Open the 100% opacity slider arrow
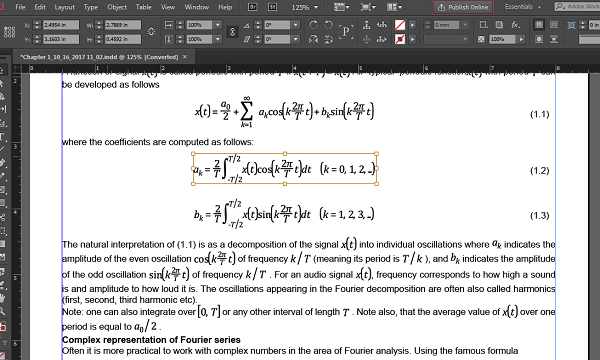 click(521, 39)
